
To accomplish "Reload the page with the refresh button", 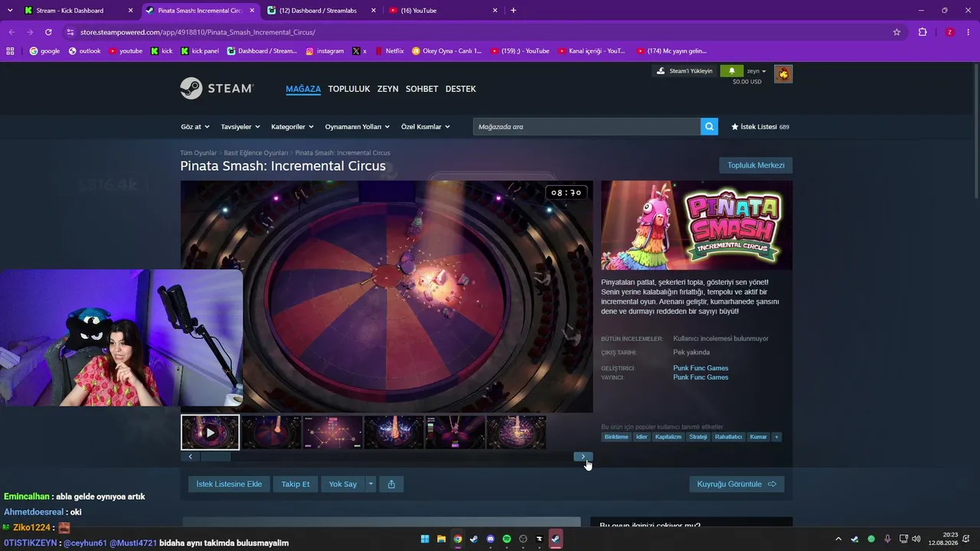I will [48, 32].
